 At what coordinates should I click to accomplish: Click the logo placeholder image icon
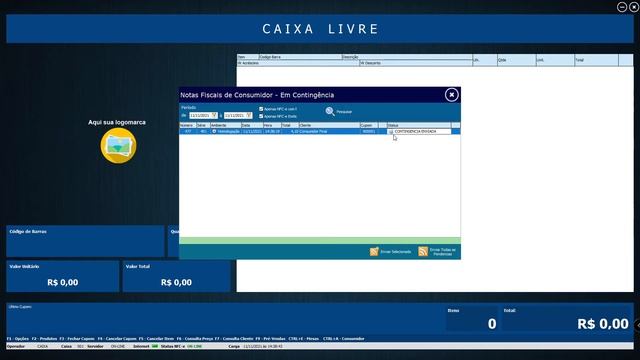point(118,146)
